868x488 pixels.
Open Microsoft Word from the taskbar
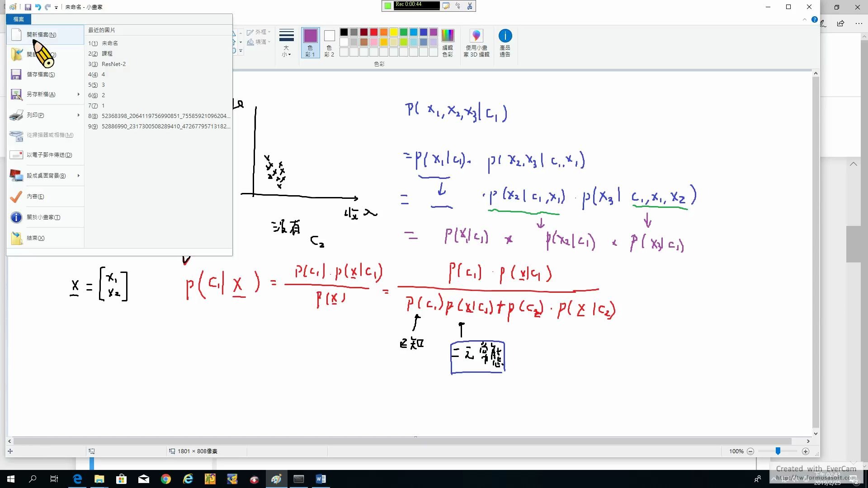(x=321, y=479)
